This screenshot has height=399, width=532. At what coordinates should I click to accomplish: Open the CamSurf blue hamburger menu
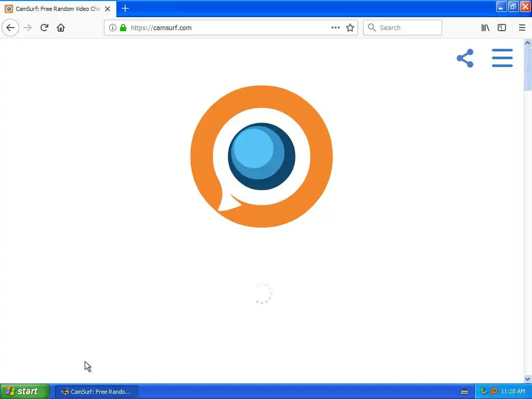pos(502,58)
